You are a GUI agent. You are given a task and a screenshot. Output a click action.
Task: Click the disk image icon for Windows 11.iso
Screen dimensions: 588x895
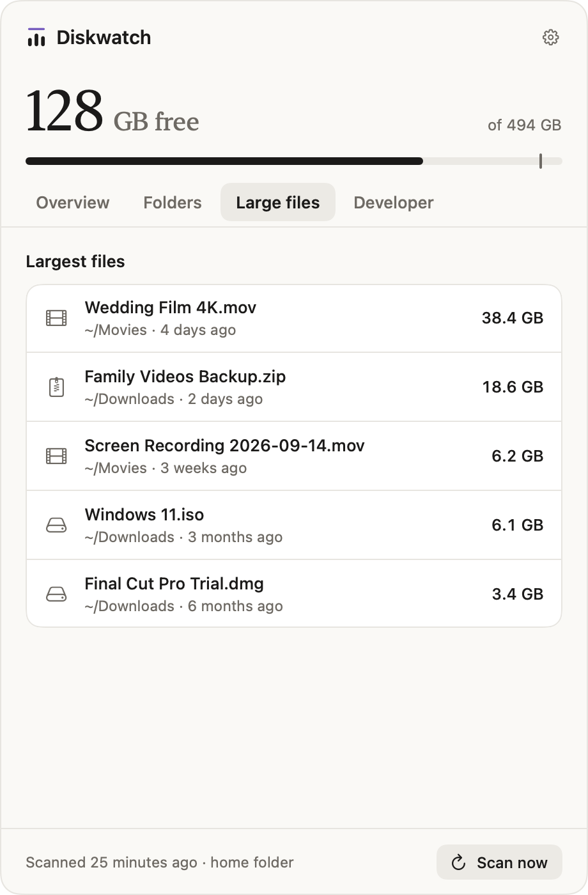pos(56,525)
